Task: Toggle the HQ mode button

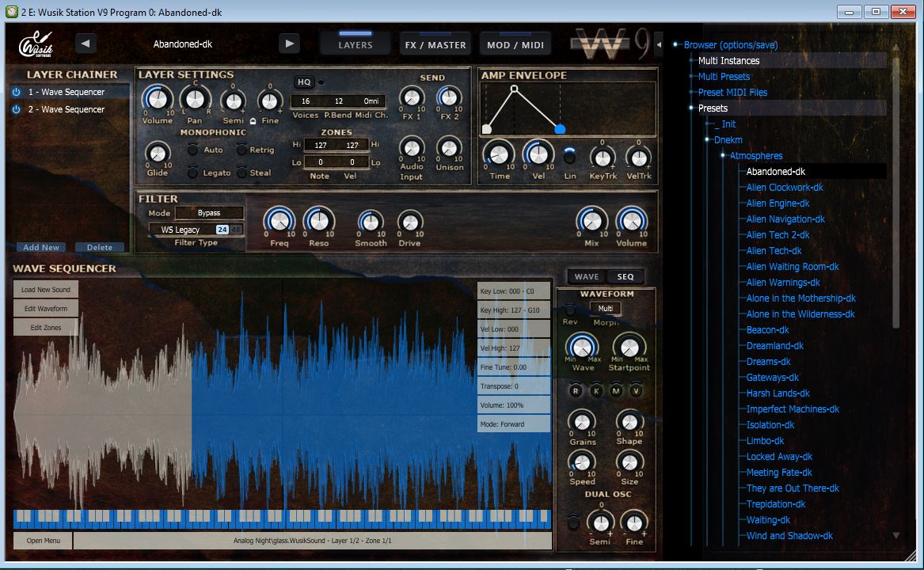Action: [304, 82]
